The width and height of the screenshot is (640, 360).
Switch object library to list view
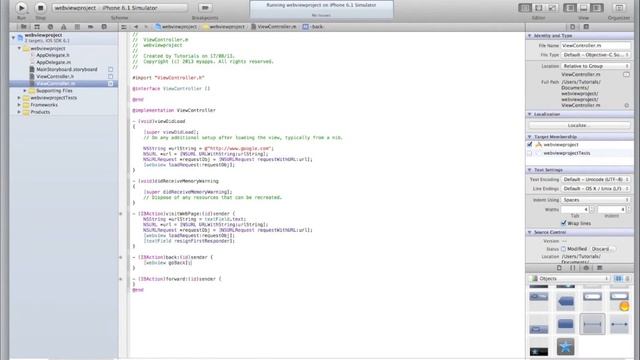tap(627, 279)
